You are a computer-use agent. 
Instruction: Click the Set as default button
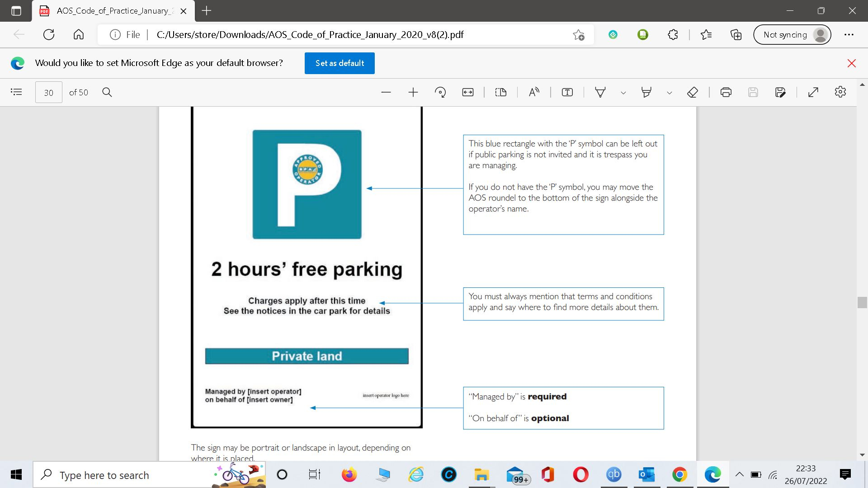coord(340,63)
